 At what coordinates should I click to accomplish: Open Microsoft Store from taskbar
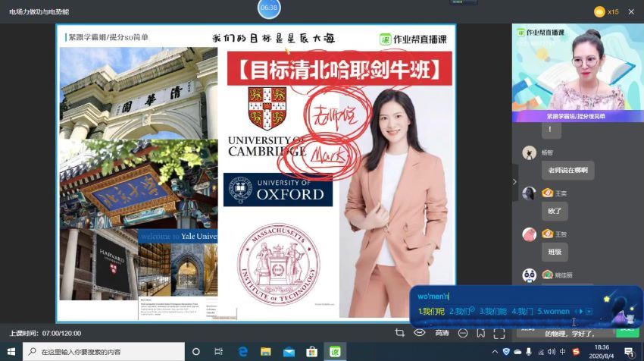pyautogui.click(x=311, y=352)
